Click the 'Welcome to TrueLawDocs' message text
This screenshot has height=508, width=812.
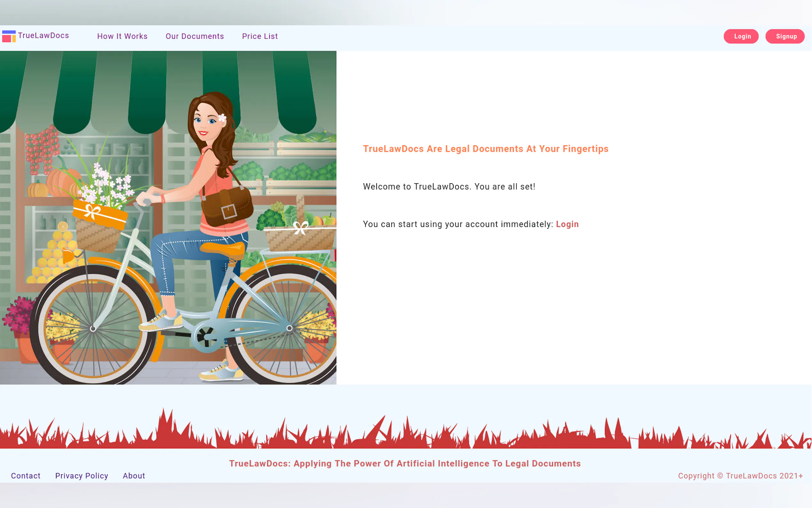[x=449, y=187]
